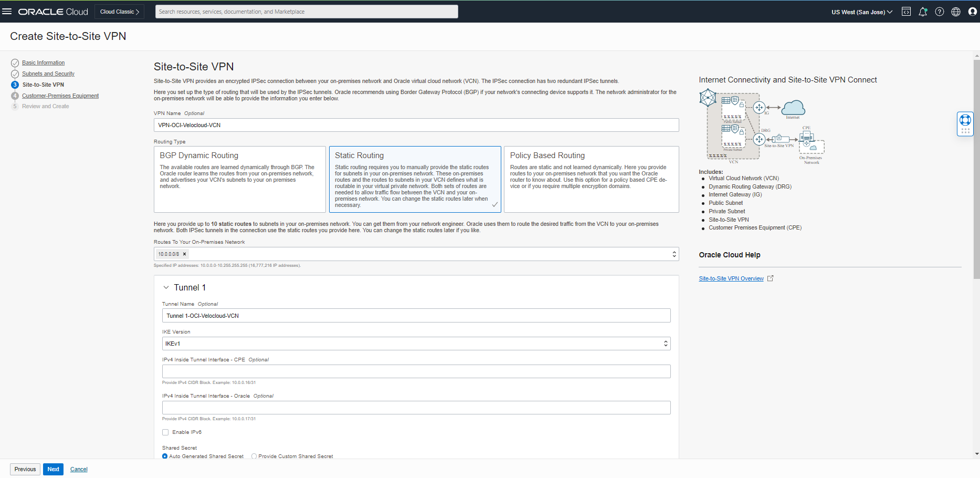Choose the Static Routing card
The image size is (980, 478).
415,179
